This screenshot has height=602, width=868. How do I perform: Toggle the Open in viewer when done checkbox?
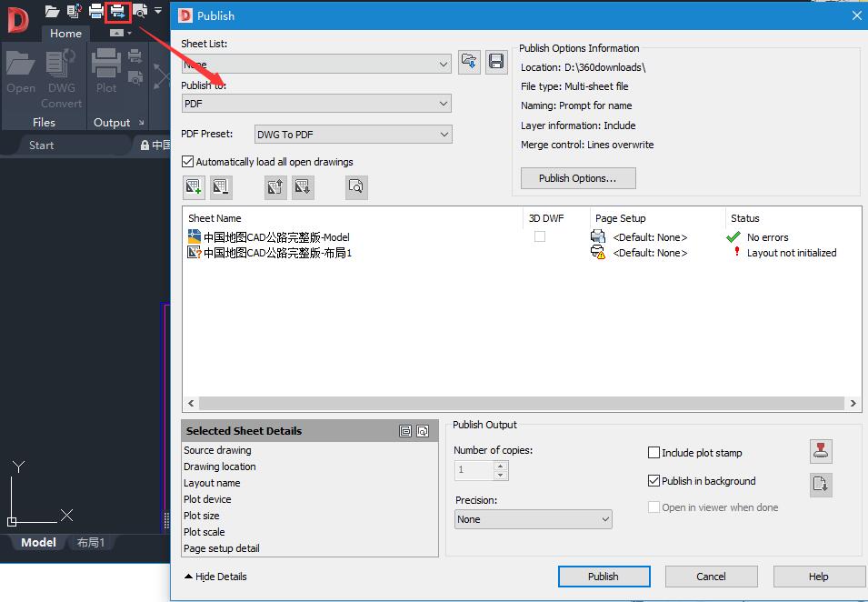(x=653, y=507)
